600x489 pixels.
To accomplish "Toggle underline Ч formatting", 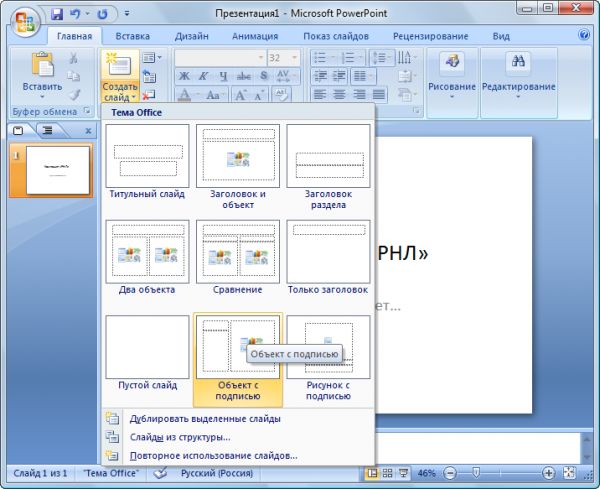I will click(223, 76).
